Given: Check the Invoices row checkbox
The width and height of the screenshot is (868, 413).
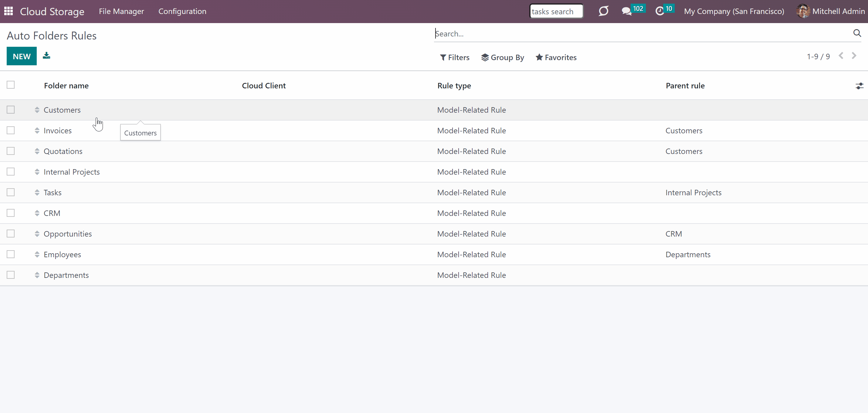Looking at the screenshot, I should pyautogui.click(x=11, y=130).
